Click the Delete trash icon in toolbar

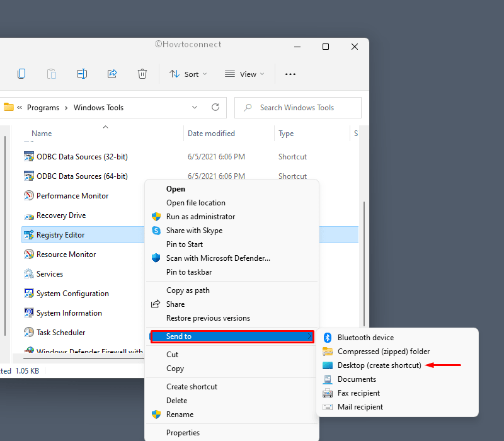142,74
